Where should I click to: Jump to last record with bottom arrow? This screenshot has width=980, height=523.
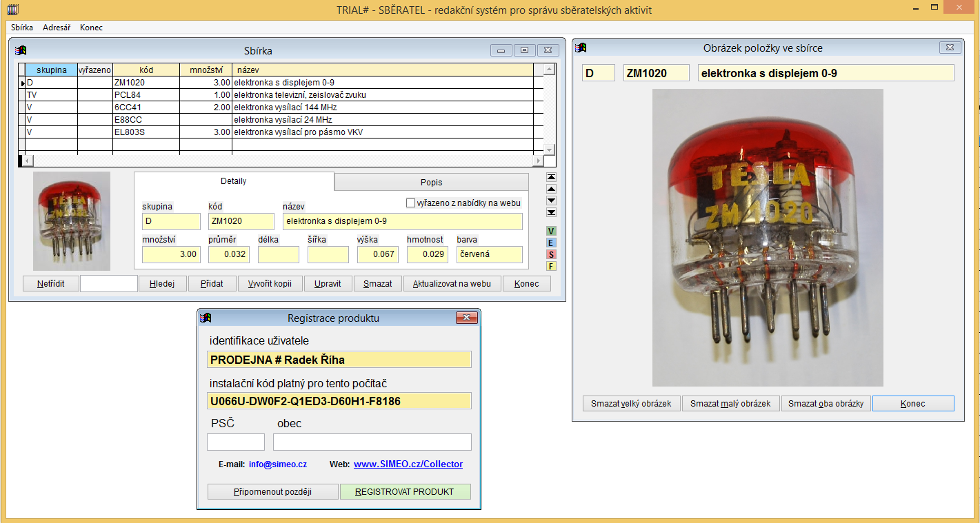pos(551,212)
